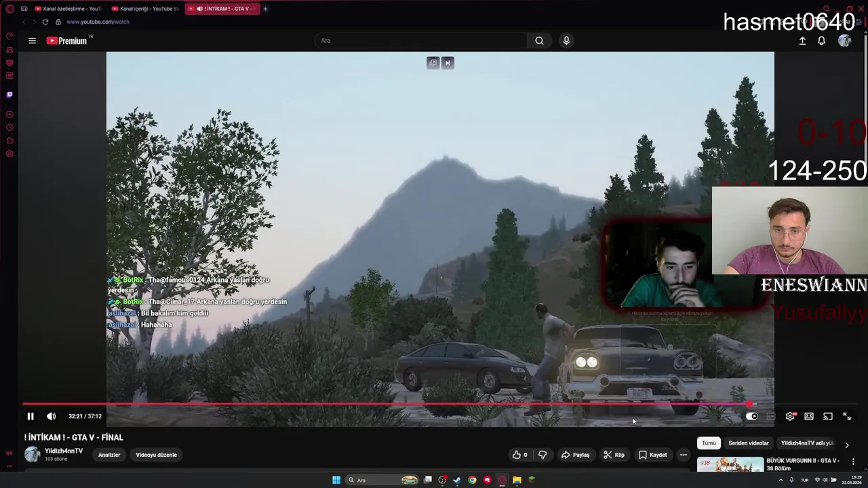The image size is (868, 488).
Task: Open History clock in the Opera sidebar
Action: point(9,127)
